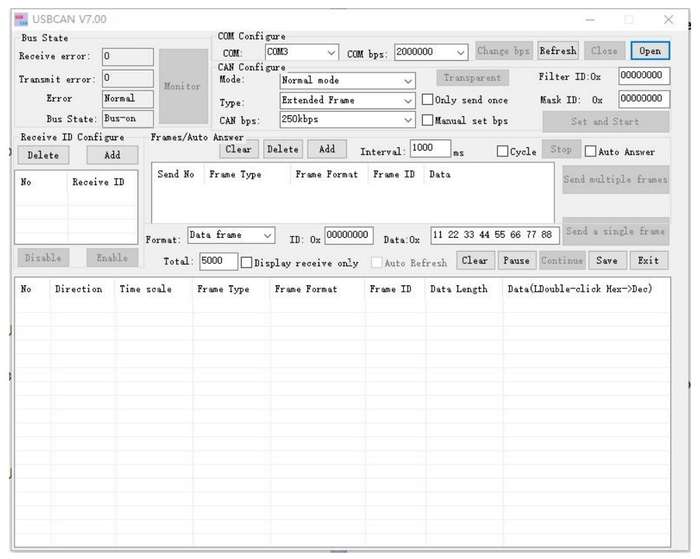Expand the COM bps dropdown showing 2000000
This screenshot has height=559, width=700.
(x=431, y=52)
